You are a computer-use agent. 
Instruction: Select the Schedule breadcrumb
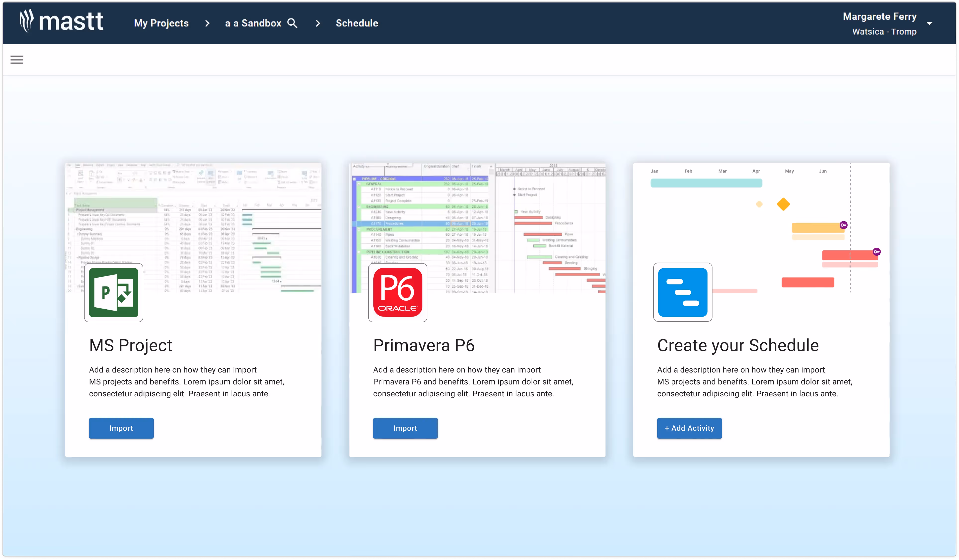(357, 23)
